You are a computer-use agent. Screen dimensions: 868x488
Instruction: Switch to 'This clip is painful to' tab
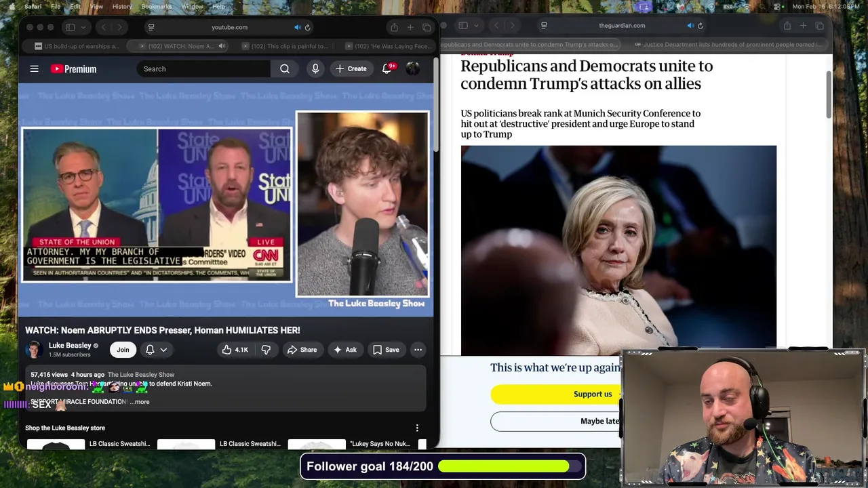283,46
